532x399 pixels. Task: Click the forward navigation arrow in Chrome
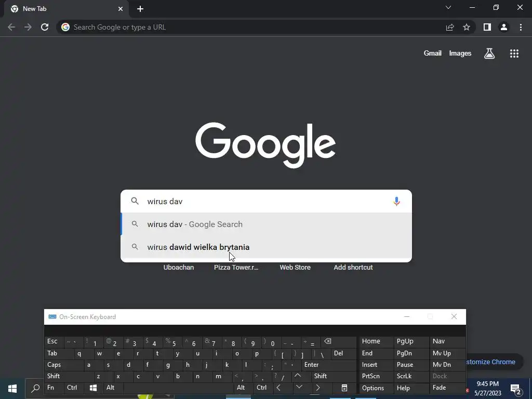pyautogui.click(x=28, y=27)
